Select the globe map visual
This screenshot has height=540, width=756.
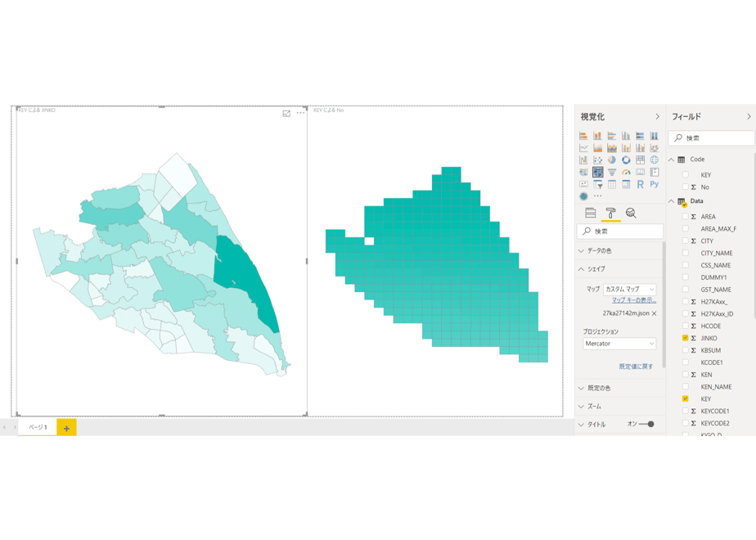[655, 160]
